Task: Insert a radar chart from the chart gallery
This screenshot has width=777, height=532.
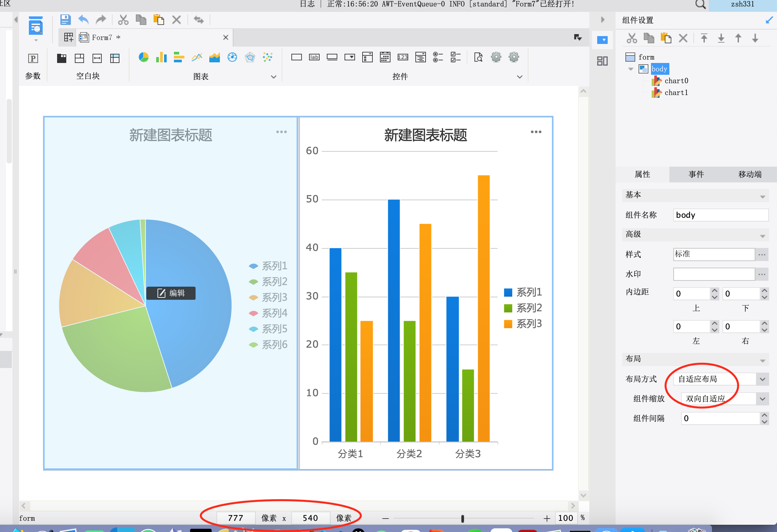Action: click(250, 57)
